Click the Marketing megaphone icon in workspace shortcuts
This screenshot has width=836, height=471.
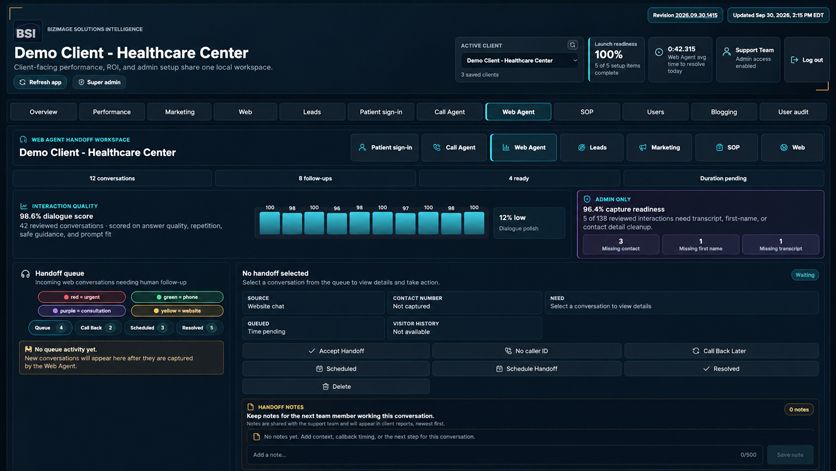coord(642,147)
